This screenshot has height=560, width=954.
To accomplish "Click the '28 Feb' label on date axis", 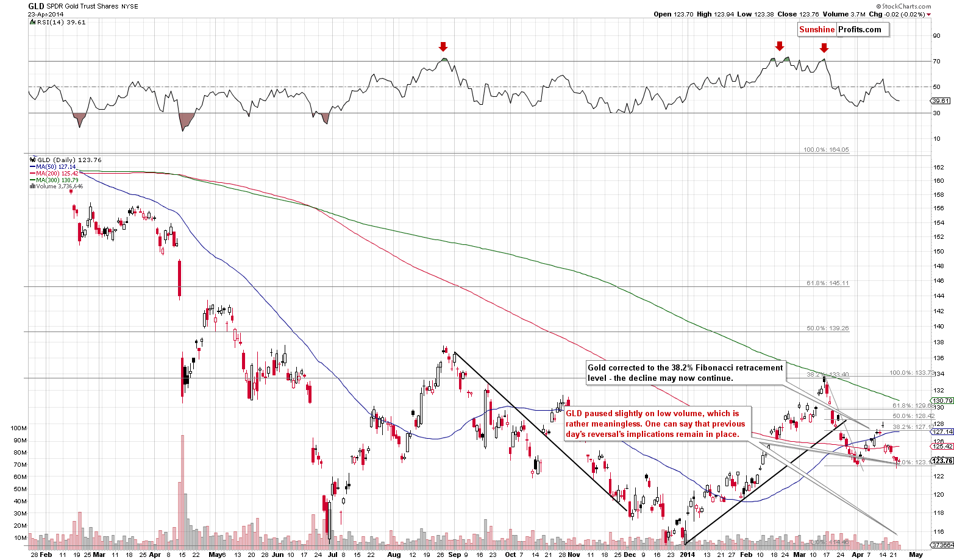I will 41,555.
